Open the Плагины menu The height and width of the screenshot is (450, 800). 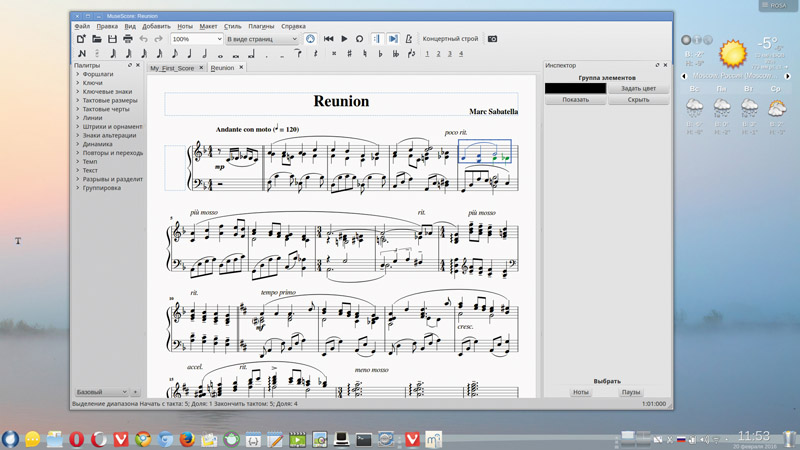(261, 26)
